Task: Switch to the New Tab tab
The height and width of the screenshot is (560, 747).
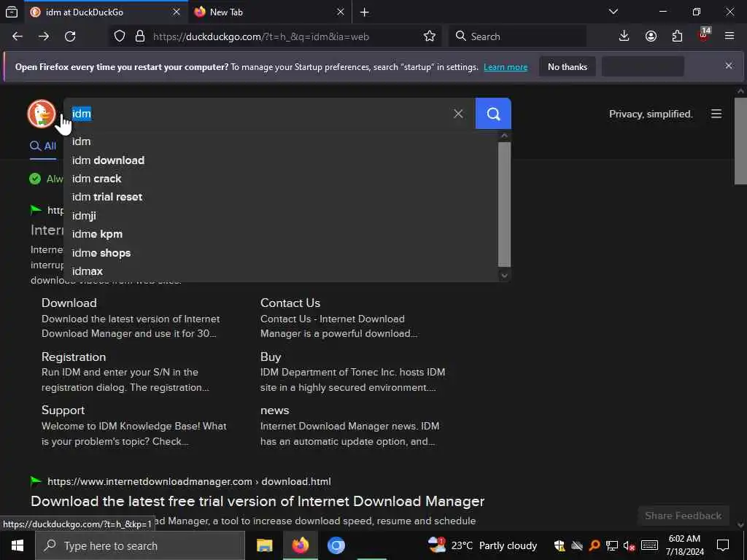Action: tap(271, 12)
